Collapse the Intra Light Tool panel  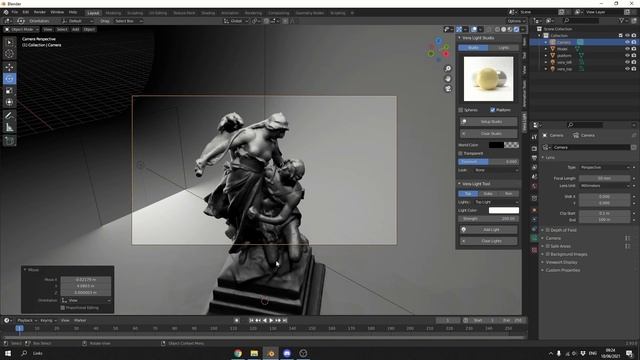[x=459, y=184]
